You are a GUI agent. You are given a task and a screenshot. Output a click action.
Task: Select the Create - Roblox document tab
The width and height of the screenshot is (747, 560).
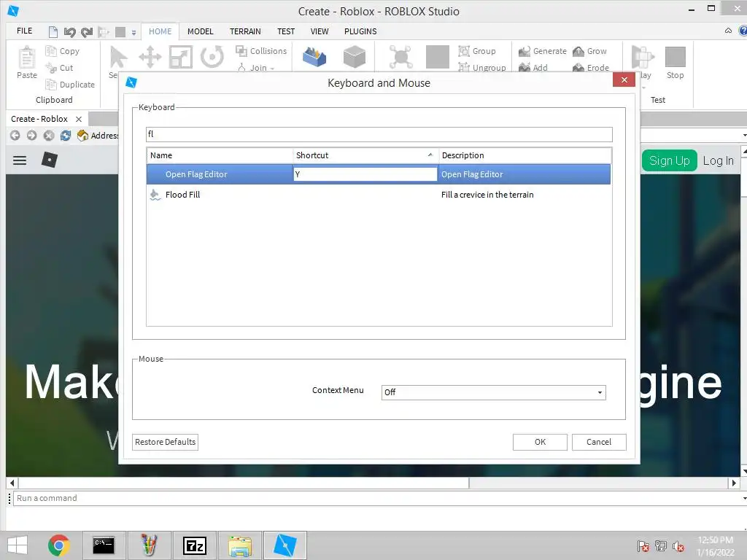click(39, 119)
